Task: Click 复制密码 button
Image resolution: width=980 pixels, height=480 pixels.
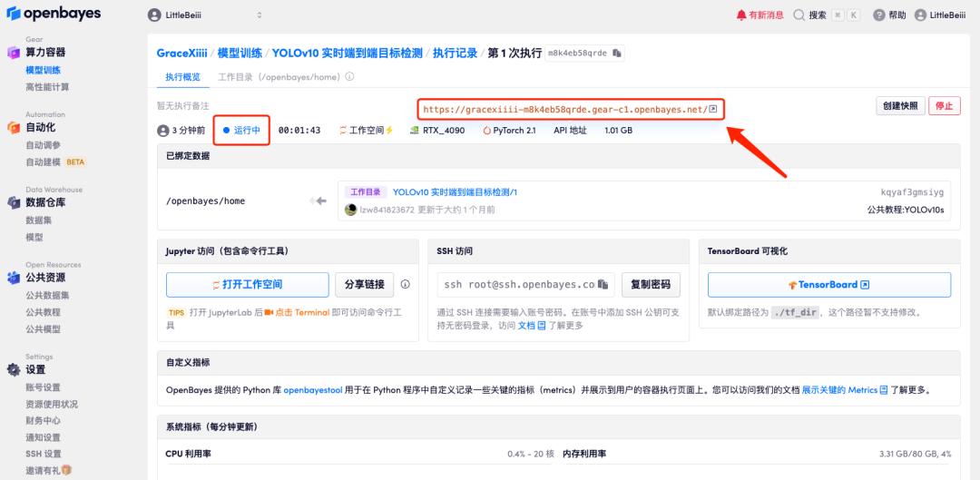Action: 651,284
